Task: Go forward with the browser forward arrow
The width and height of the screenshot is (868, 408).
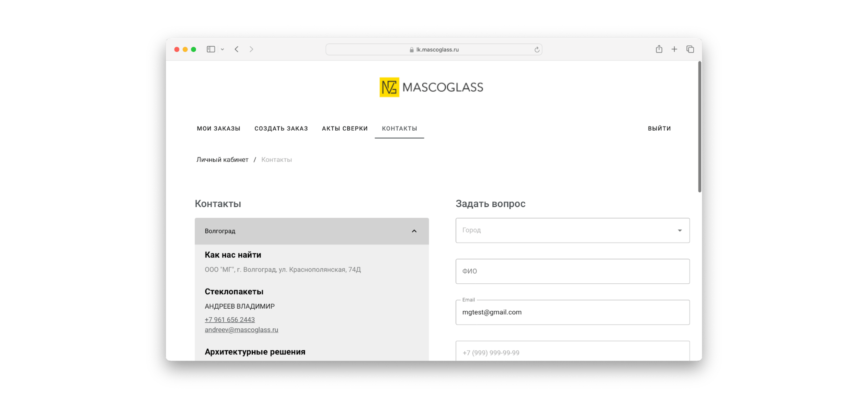Action: pos(251,49)
